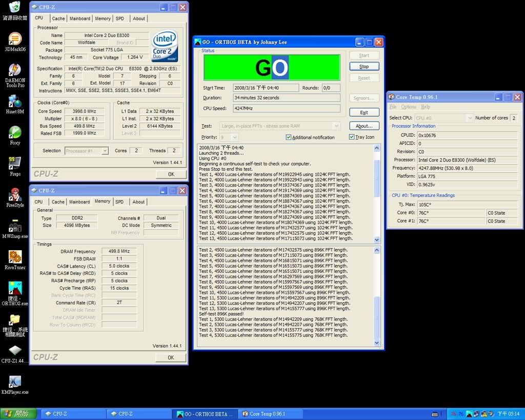Stop the ORTHOS stress test
This screenshot has width=525, height=420.
[x=365, y=66]
